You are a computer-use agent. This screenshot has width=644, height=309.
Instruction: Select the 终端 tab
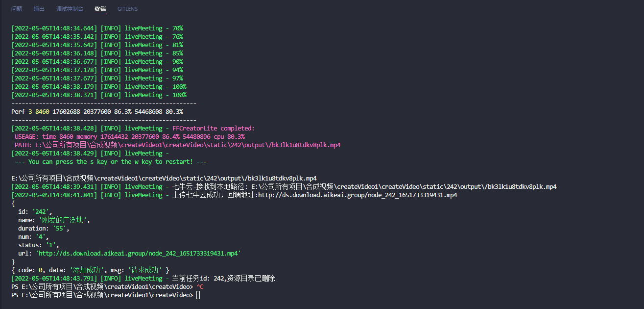click(x=100, y=9)
